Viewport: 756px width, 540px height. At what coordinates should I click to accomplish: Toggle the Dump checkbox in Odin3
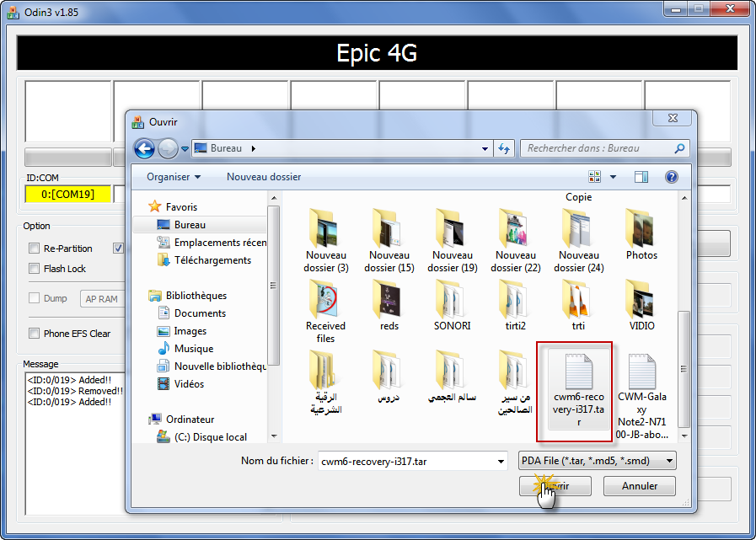[x=34, y=298]
